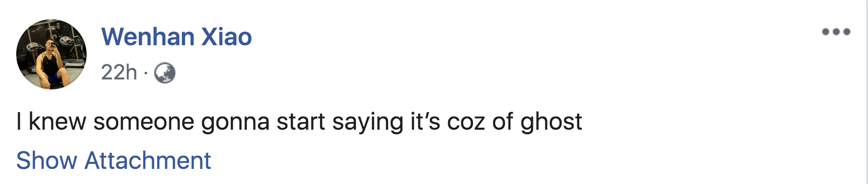Click the gym selfie avatar image
Screen dimensions: 868x184
point(51,54)
